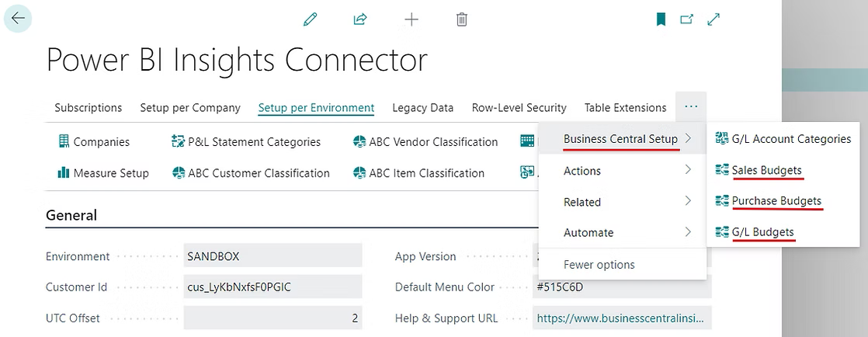The height and width of the screenshot is (337, 868).
Task: Click the Customer Id field
Action: coord(273,287)
